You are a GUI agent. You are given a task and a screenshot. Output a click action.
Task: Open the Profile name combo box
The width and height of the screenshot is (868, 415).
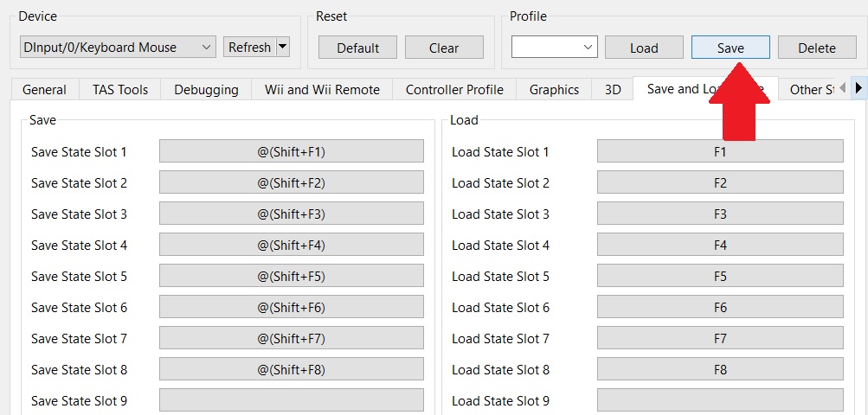(x=554, y=48)
